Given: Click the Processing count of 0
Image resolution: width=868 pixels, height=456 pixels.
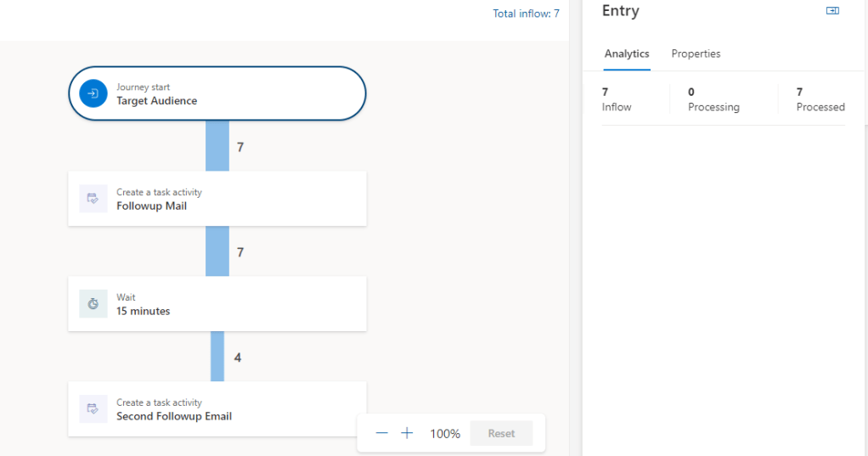Looking at the screenshot, I should pos(691,92).
